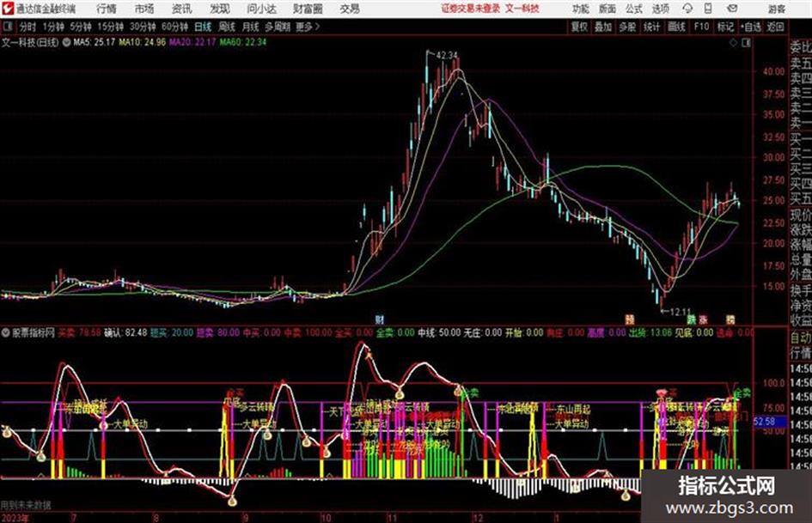Open the 版面 menu
Image resolution: width=812 pixels, height=523 pixels.
pyautogui.click(x=607, y=9)
